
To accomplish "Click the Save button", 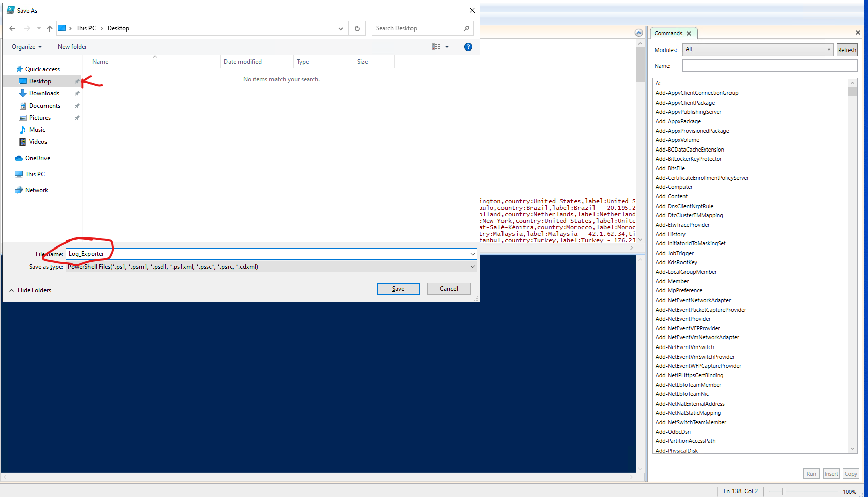I will [x=398, y=288].
